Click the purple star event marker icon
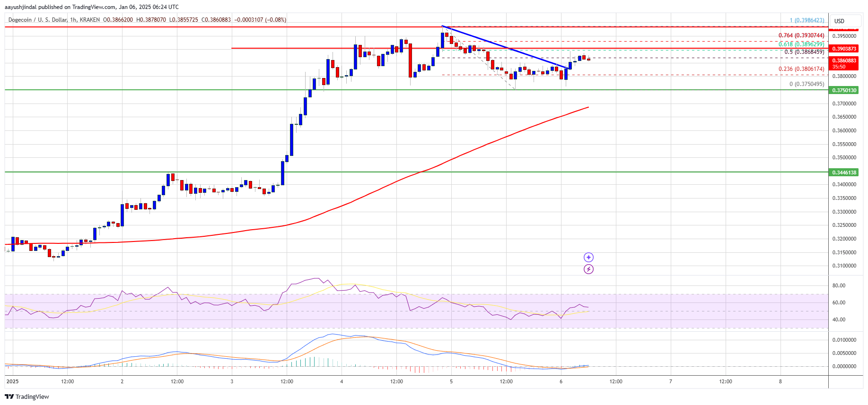 [x=588, y=257]
